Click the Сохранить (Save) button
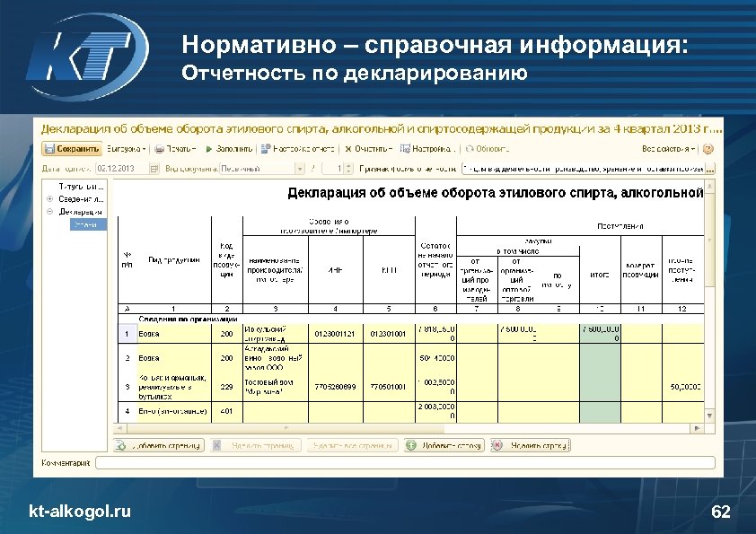756x534 pixels. coord(72,149)
